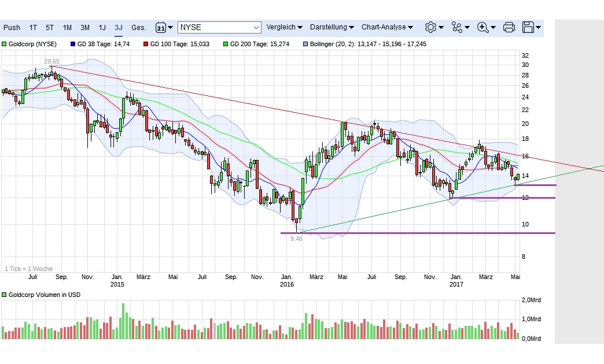Open the save chart disk icon
Viewport: 604px width, 364px height.
[528, 27]
